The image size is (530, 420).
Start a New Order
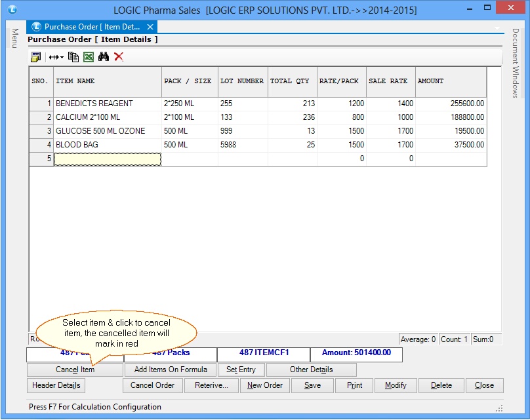[264, 385]
